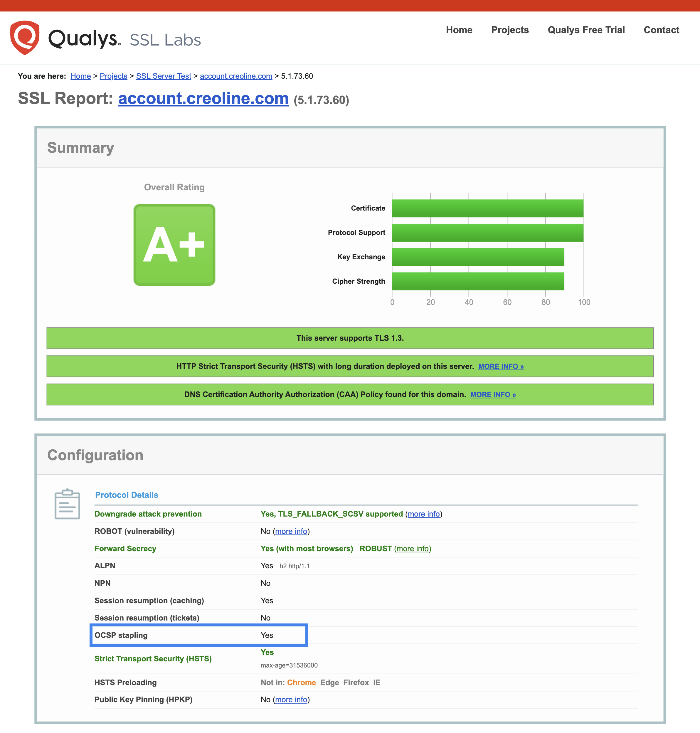Follow the Projects breadcrumb link

[113, 76]
